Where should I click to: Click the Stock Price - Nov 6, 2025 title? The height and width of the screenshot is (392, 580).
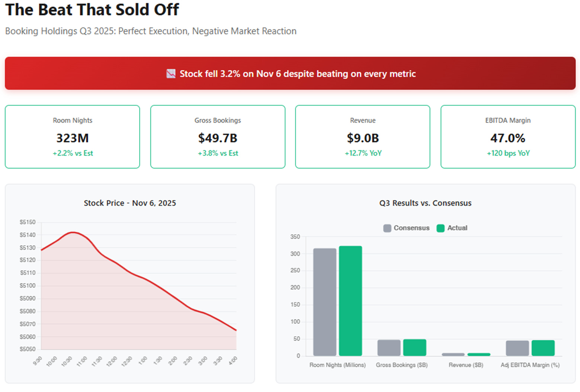130,203
